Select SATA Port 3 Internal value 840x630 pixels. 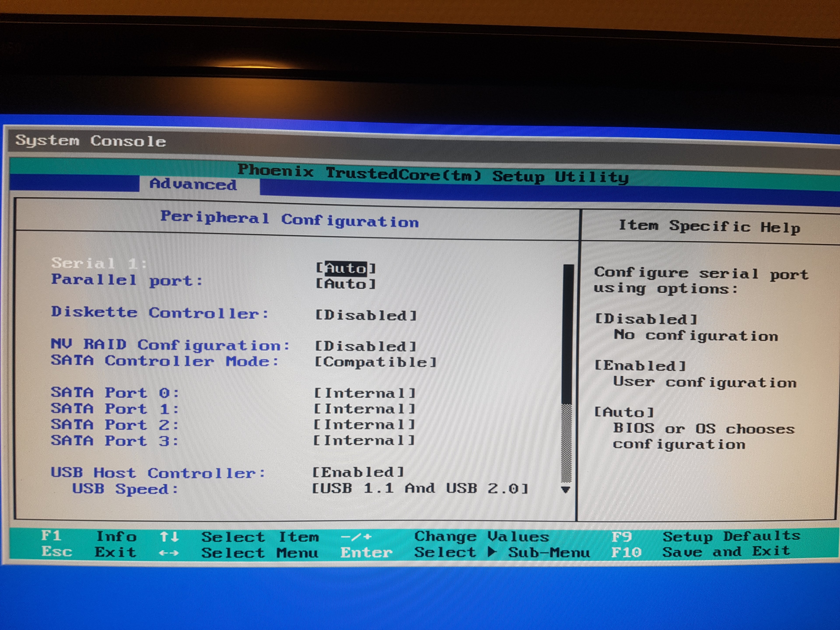[364, 441]
